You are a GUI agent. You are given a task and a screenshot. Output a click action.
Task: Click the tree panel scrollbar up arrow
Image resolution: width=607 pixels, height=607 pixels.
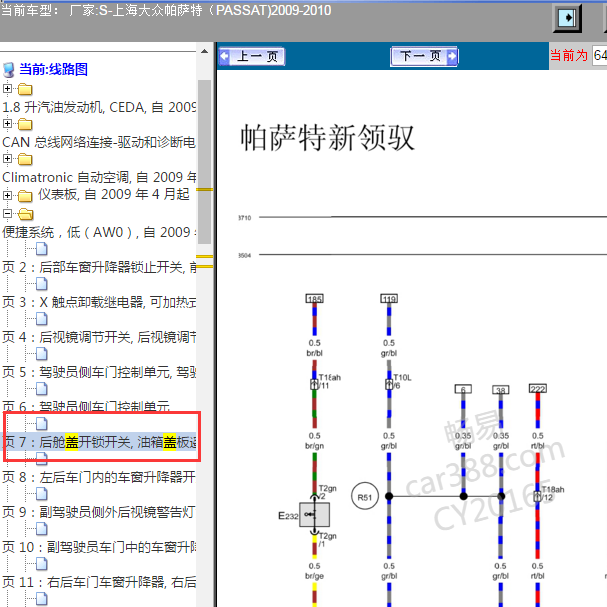(204, 51)
